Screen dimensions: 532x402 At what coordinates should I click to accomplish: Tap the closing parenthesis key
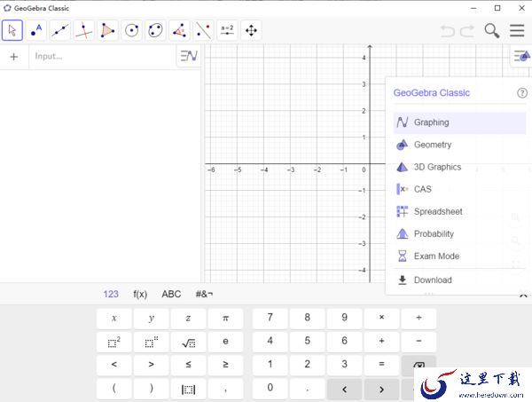(x=152, y=389)
